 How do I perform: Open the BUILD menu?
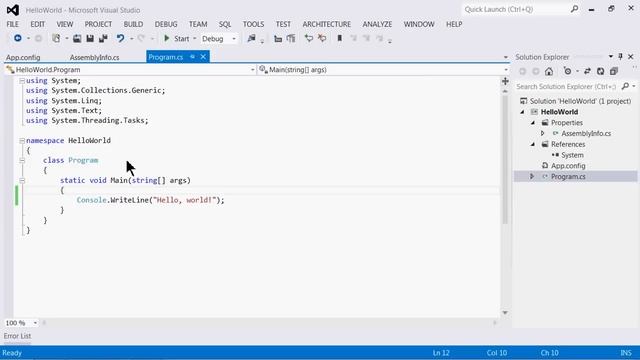point(133,24)
